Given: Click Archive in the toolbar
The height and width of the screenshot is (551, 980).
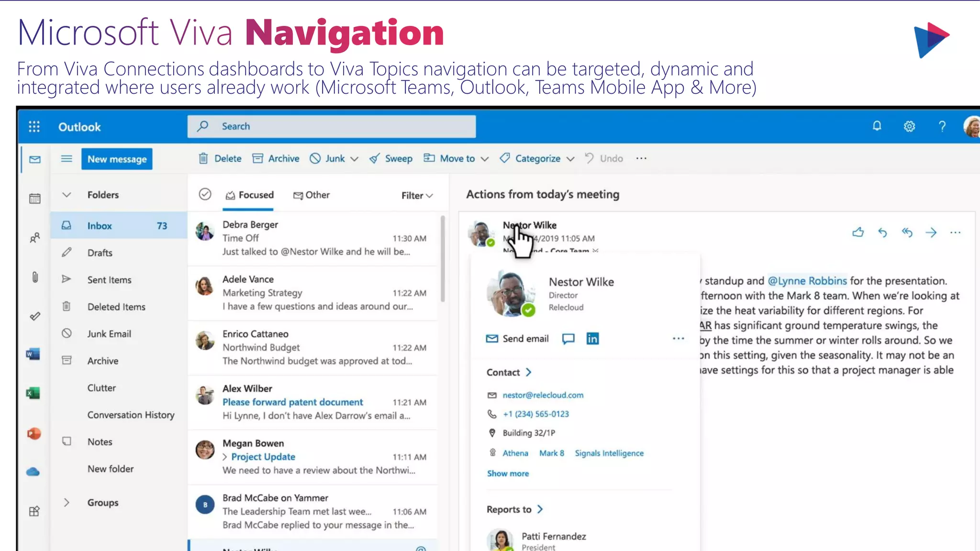Looking at the screenshot, I should [x=276, y=158].
